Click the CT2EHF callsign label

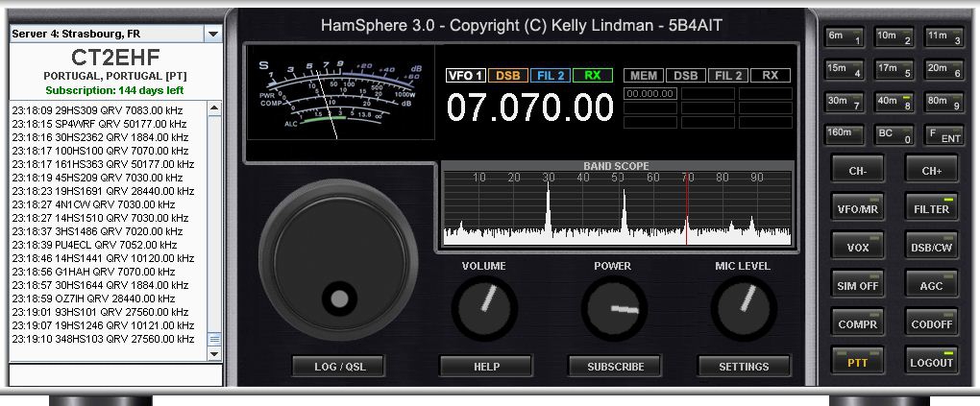[115, 58]
